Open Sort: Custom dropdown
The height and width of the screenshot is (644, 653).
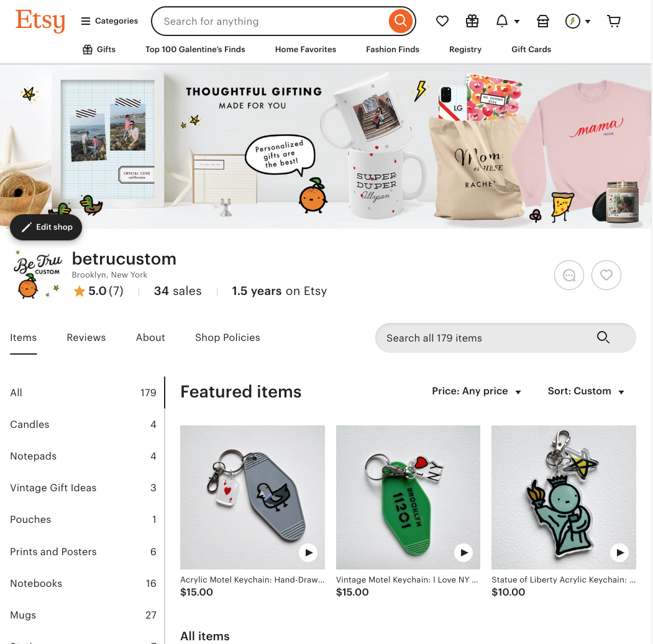click(586, 391)
